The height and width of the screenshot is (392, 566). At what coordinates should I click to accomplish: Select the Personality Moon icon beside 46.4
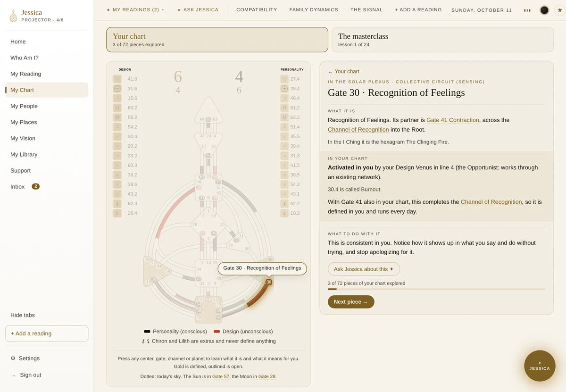pyautogui.click(x=284, y=98)
